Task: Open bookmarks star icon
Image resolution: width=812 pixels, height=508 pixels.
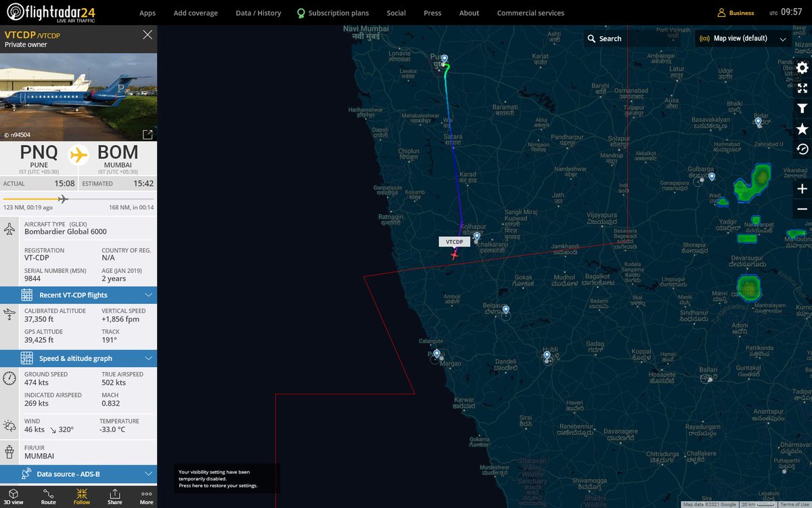Action: pos(802,129)
